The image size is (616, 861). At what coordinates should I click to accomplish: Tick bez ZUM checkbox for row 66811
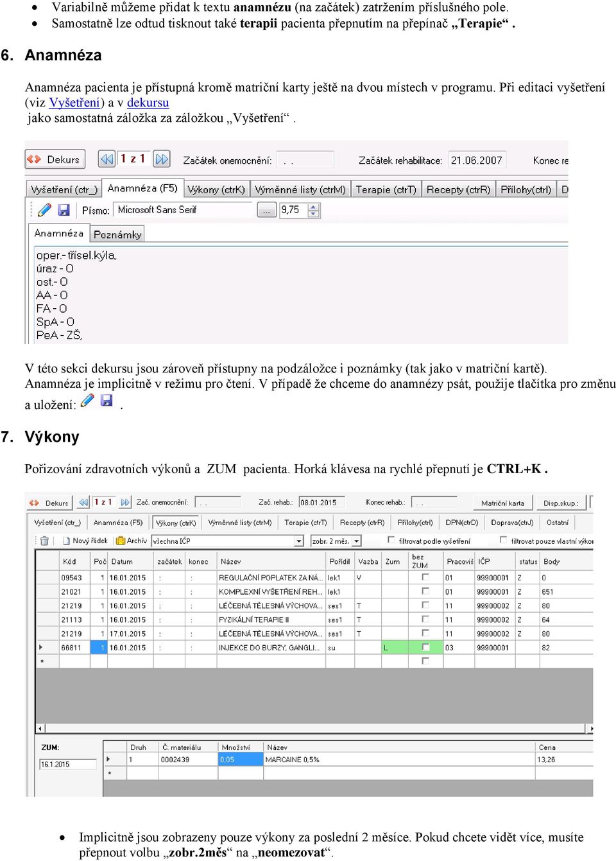[x=425, y=647]
